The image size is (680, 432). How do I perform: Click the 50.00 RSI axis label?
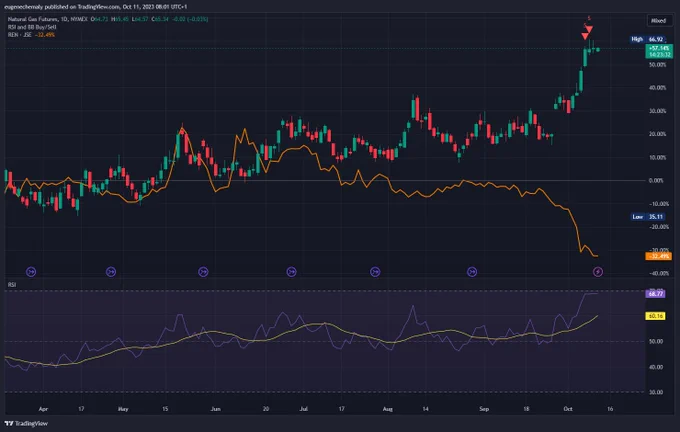tap(656, 341)
